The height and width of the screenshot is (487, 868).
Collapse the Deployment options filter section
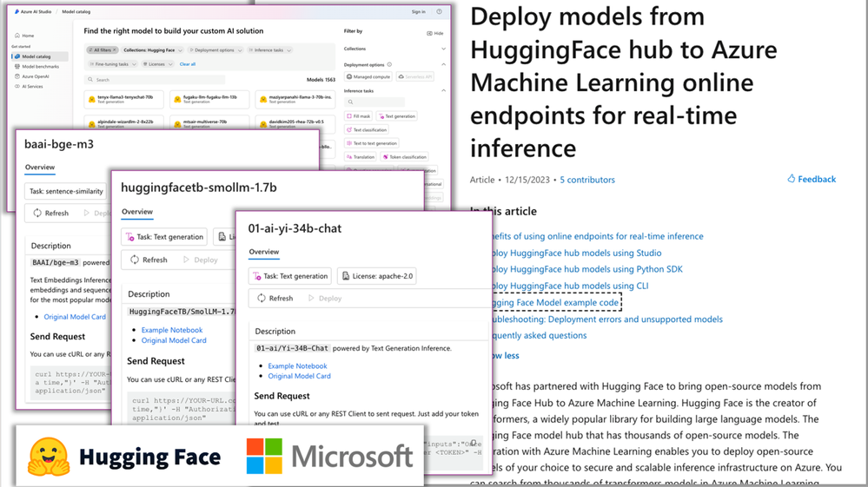443,65
